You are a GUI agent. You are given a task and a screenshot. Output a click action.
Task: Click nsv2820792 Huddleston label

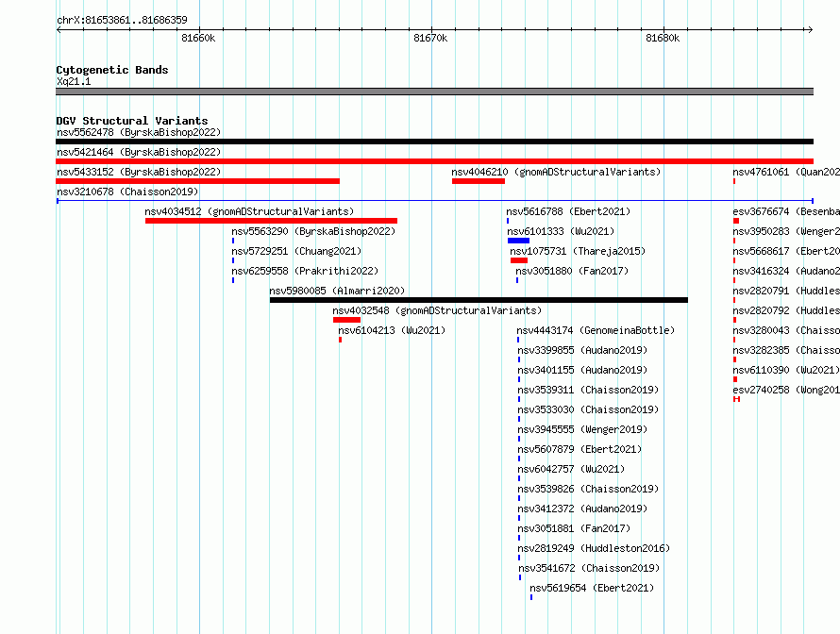(786, 310)
